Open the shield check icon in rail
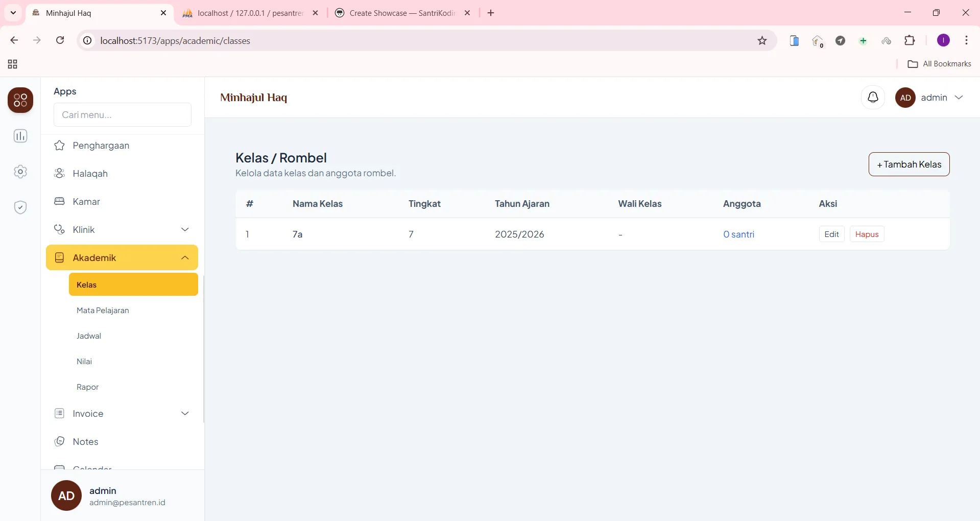Screen dimensions: 980x521 (x=20, y=207)
